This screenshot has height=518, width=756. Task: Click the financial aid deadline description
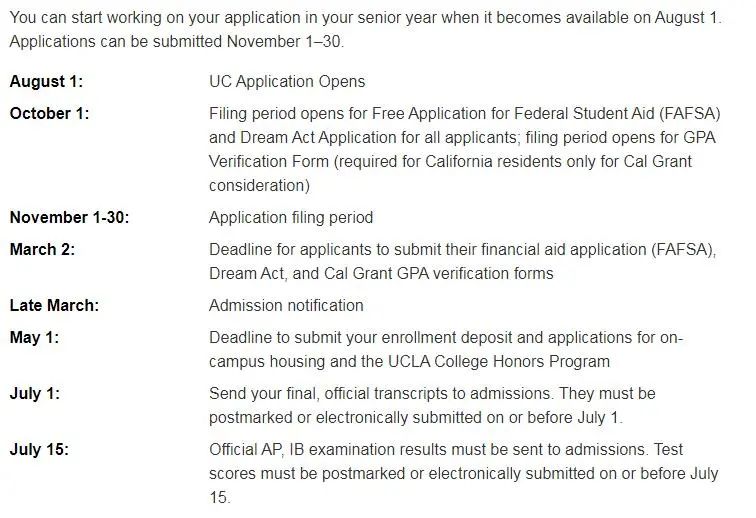click(462, 261)
